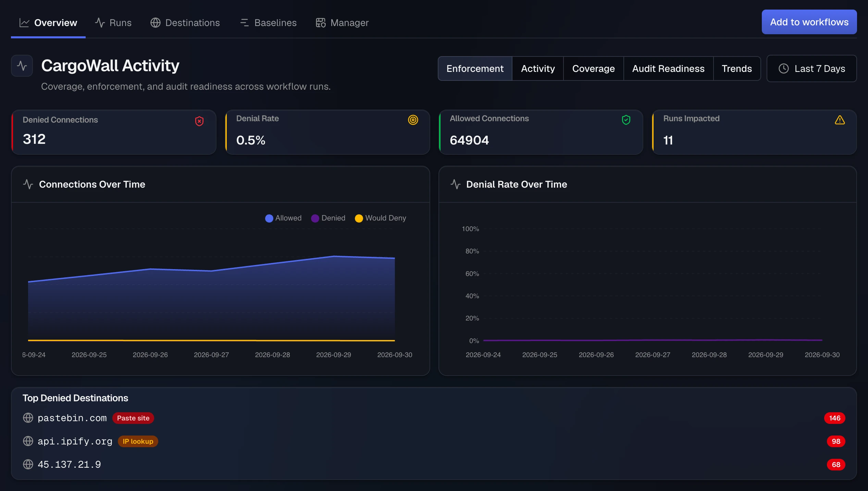Click the Denial Rate Over Time pulse icon
This screenshot has width=868, height=491.
click(x=456, y=184)
